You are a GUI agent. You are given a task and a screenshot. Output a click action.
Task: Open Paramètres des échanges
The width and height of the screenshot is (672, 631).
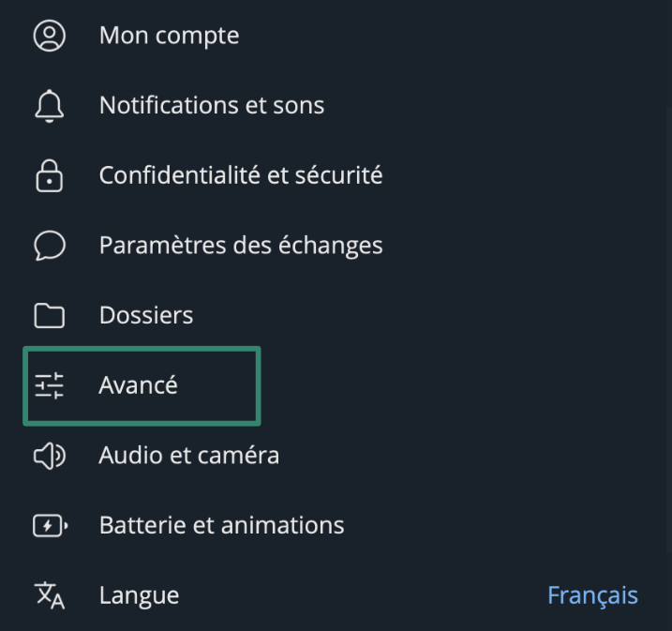coord(241,246)
